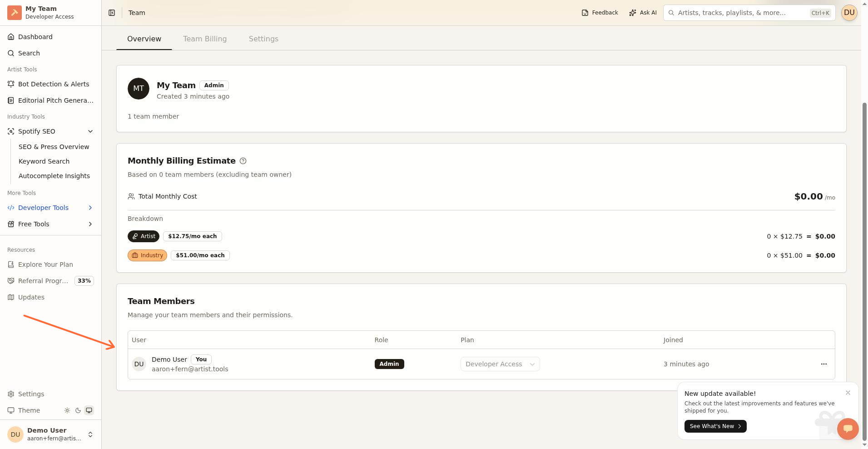868x449 pixels.
Task: Dismiss the New update available notification
Action: 848,393
